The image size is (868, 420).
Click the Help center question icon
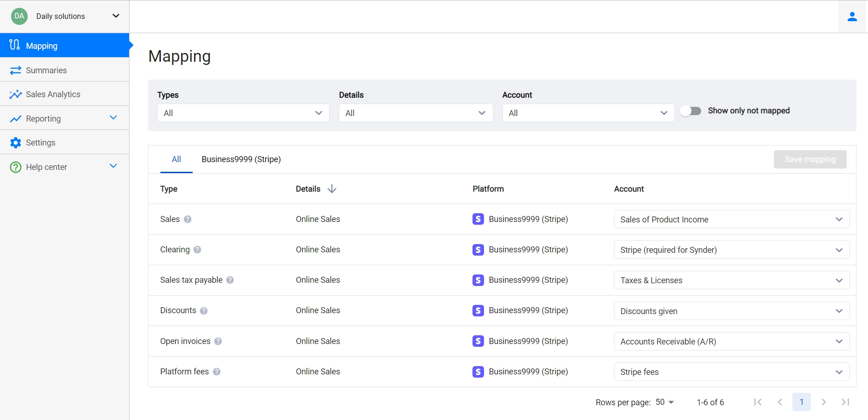[15, 167]
